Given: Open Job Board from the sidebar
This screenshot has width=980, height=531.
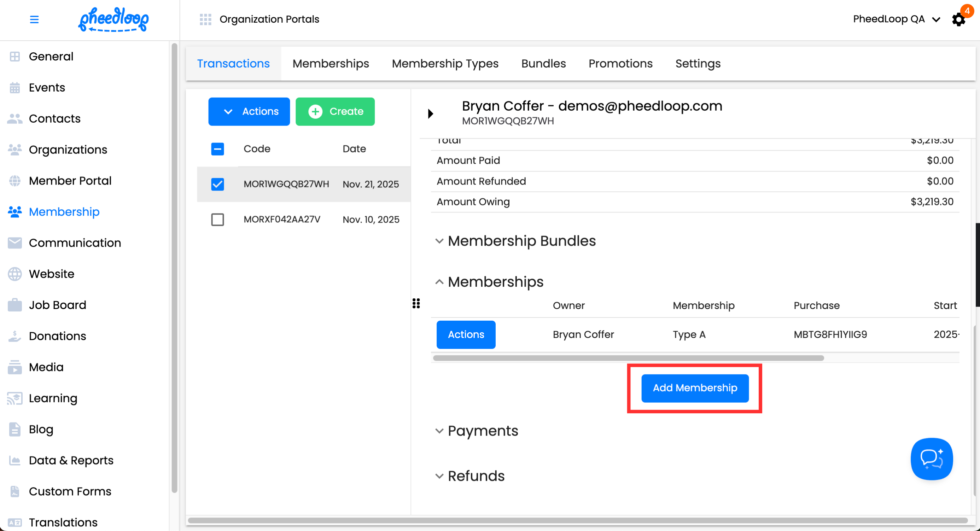Looking at the screenshot, I should (x=57, y=305).
